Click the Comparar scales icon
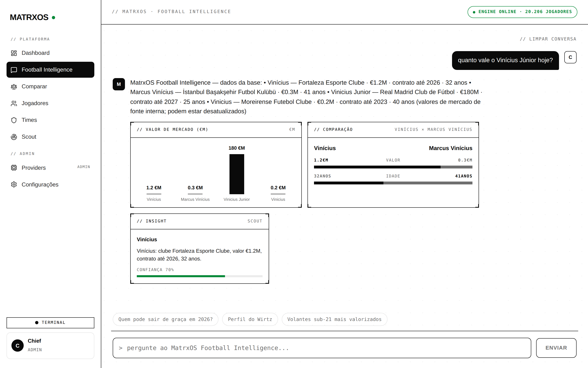 coord(14,87)
